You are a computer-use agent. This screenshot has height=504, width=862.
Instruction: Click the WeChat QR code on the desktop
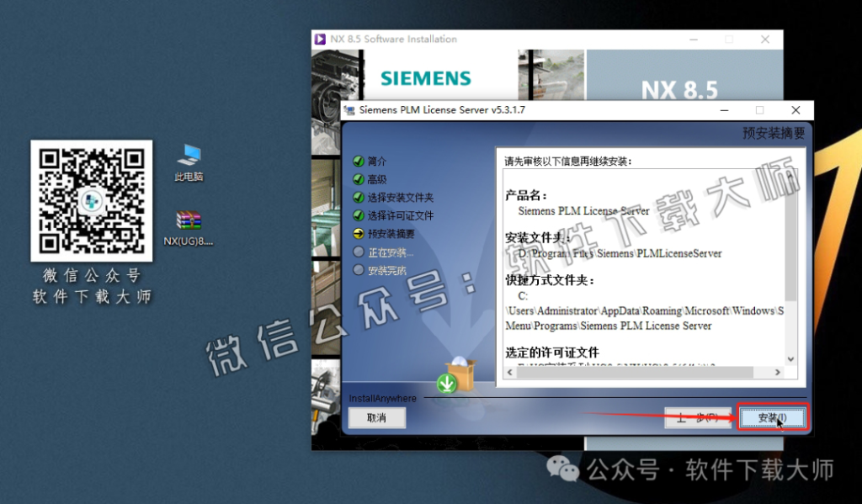[x=91, y=202]
